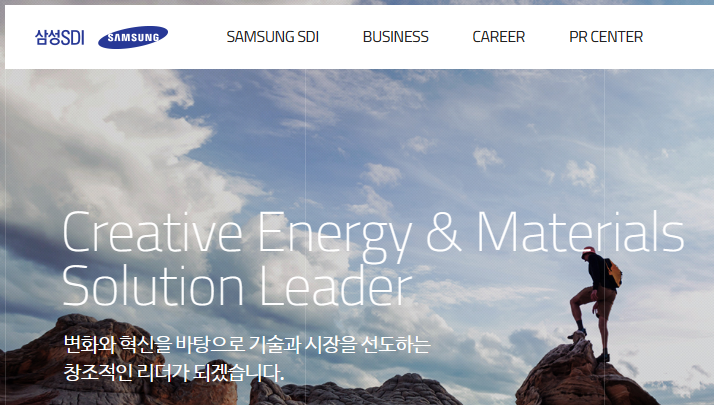Click the hiker's yellow backpack
The image size is (714, 405).
pos(614,272)
